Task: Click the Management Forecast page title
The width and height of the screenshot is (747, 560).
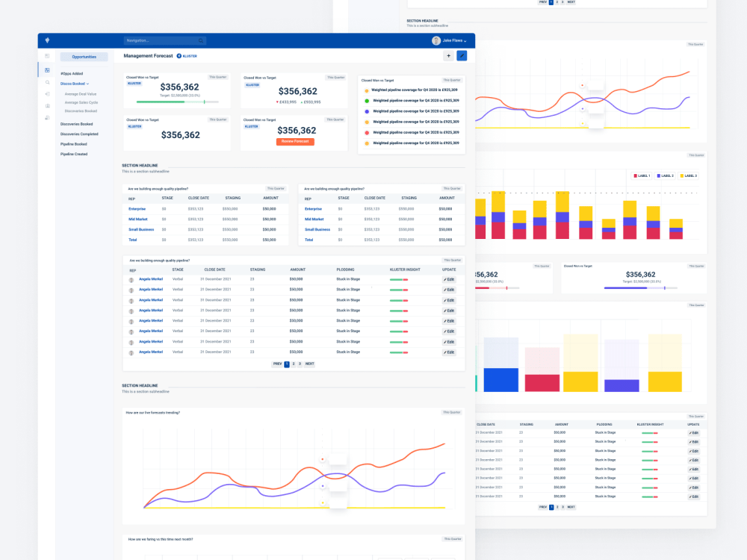Action: 148,56
